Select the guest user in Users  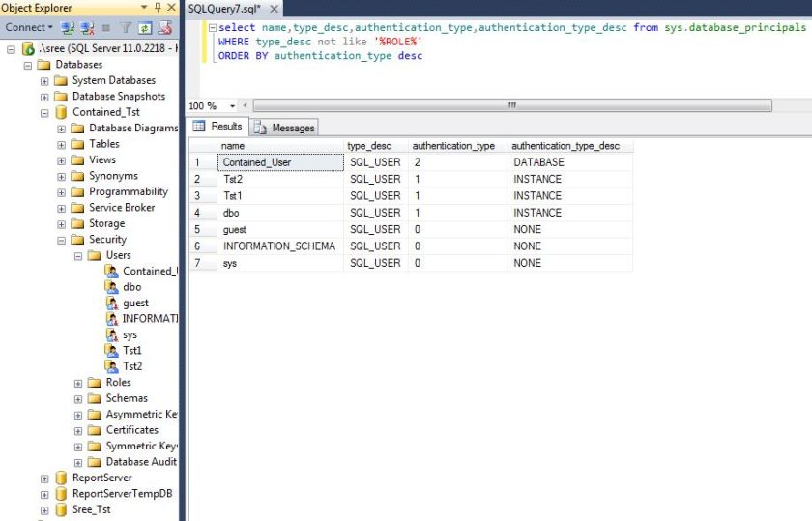coord(135,303)
